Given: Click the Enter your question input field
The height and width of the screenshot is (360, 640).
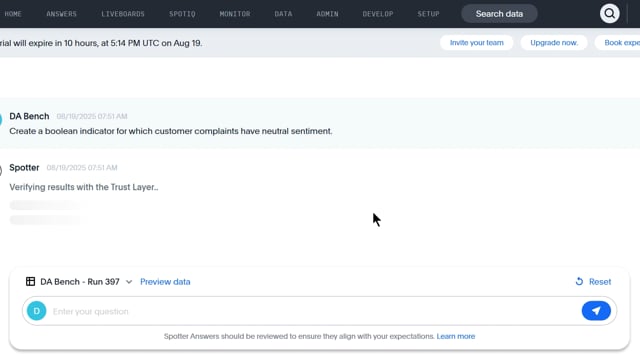Looking at the screenshot, I should (x=314, y=311).
